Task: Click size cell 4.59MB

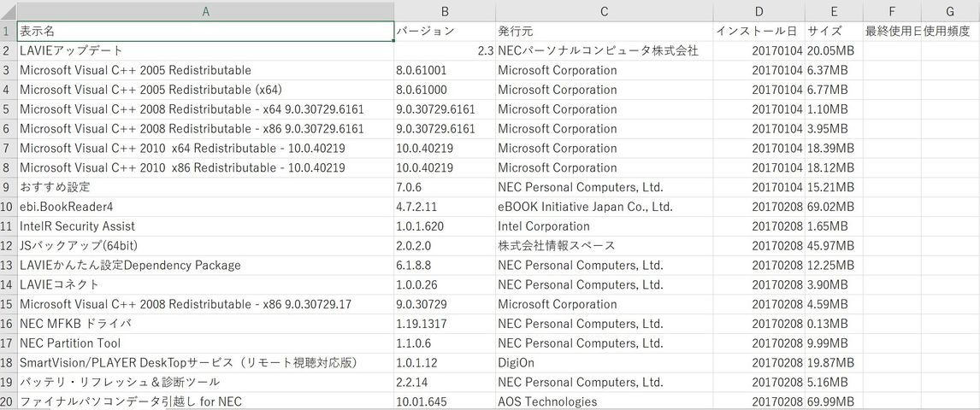Action: click(834, 304)
